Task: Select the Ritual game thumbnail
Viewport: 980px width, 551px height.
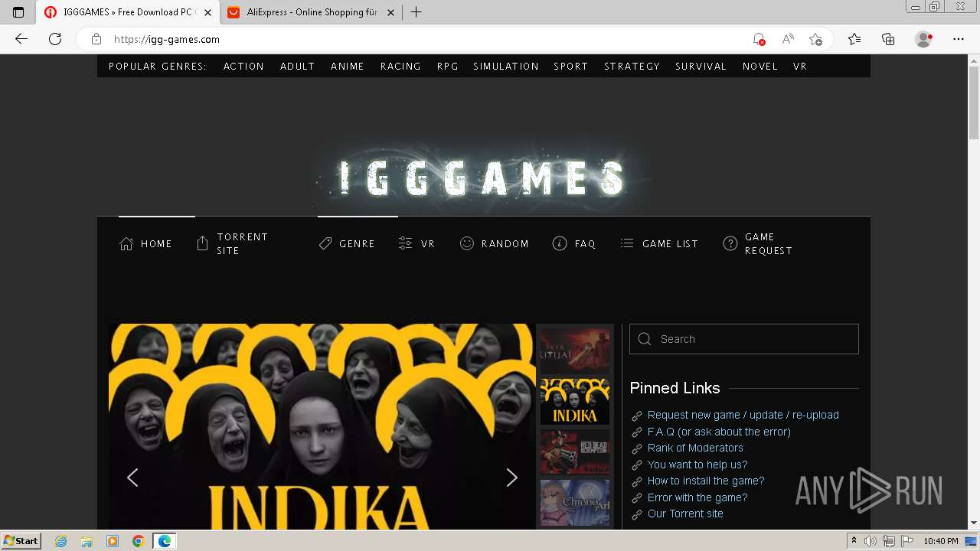Action: (x=575, y=350)
